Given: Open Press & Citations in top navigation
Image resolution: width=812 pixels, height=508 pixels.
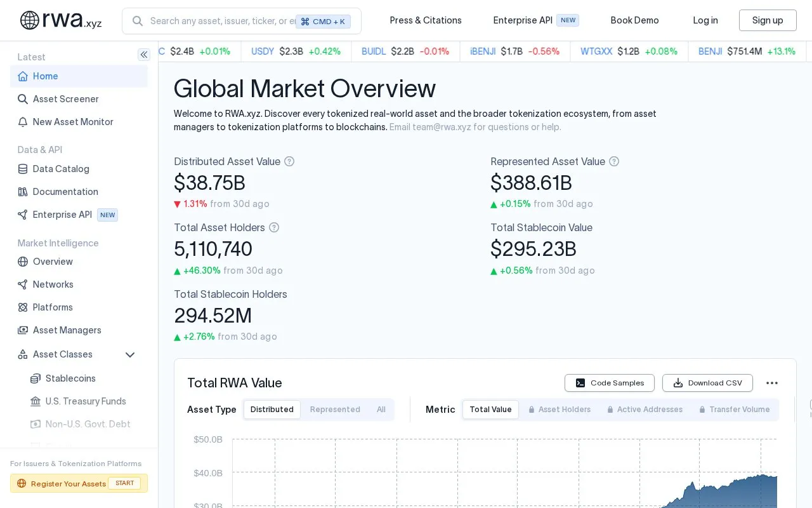Looking at the screenshot, I should pyautogui.click(x=426, y=20).
